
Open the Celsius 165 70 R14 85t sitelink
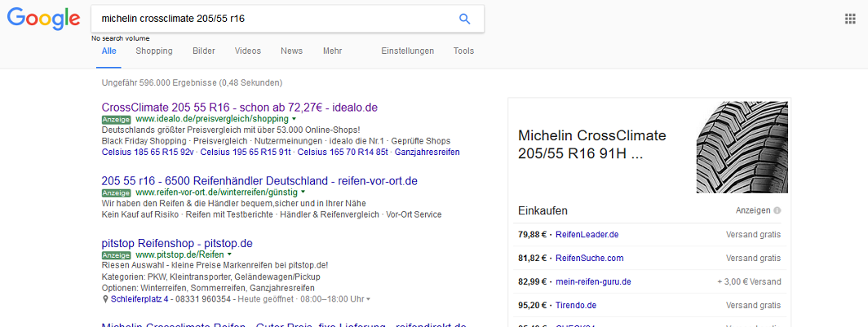pos(343,152)
